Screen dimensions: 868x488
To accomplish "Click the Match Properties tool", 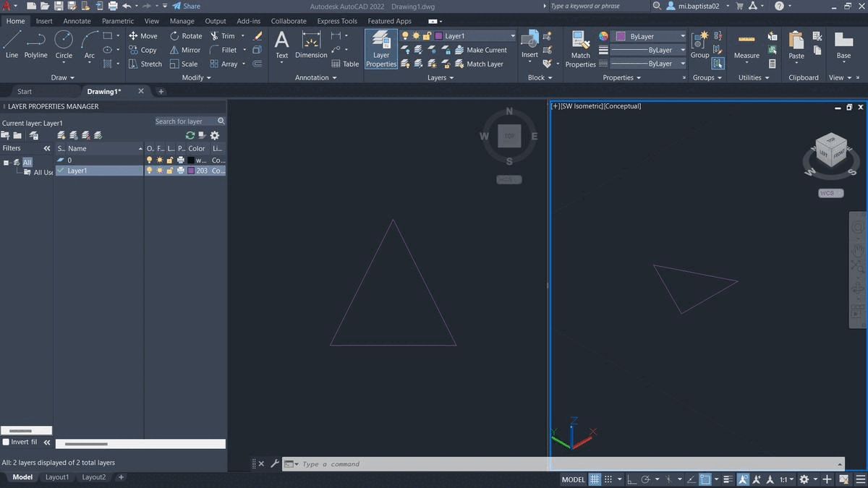I will tap(580, 49).
